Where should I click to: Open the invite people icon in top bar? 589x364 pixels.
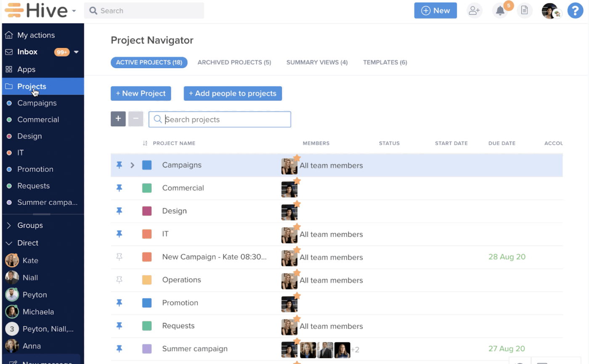(x=474, y=11)
